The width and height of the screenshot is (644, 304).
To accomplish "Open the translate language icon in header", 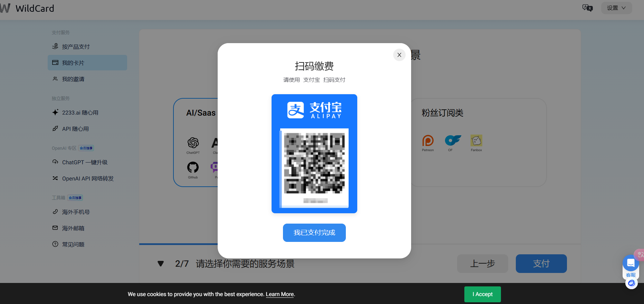I will coord(587,8).
